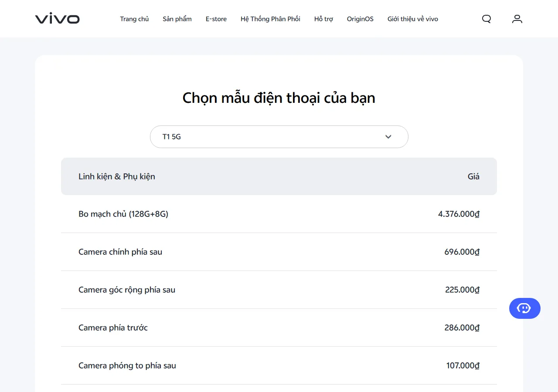558x392 pixels.
Task: Click the price 107.000₫
Action: tap(463, 365)
